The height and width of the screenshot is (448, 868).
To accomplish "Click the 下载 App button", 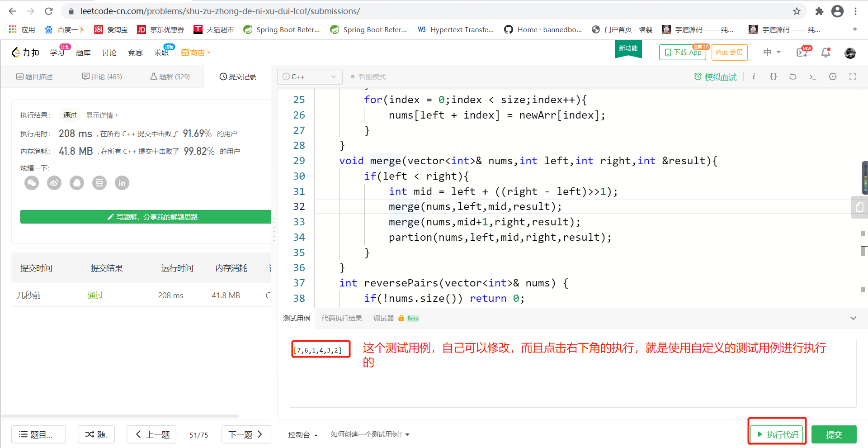I will 683,52.
